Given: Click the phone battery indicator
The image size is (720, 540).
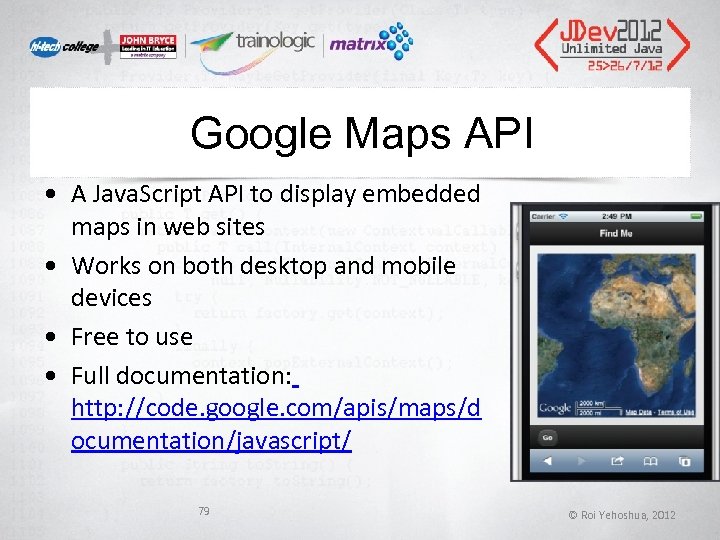Looking at the screenshot, I should tap(696, 216).
